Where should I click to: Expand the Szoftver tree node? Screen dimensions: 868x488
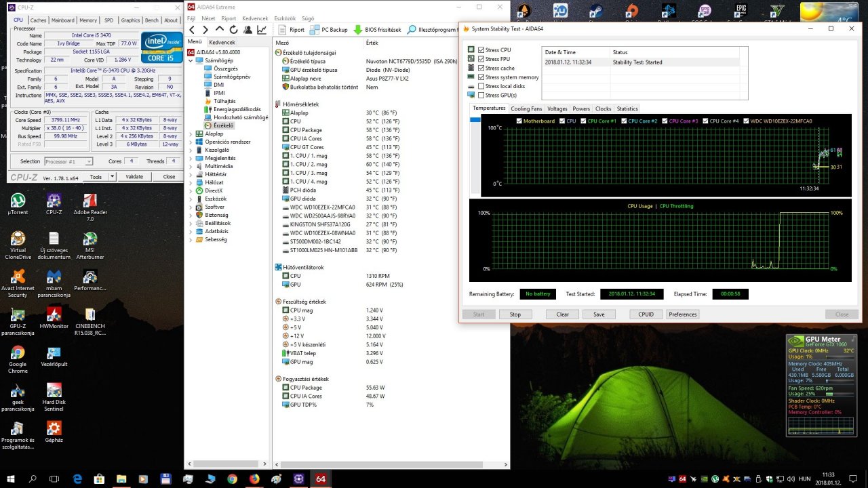click(191, 207)
